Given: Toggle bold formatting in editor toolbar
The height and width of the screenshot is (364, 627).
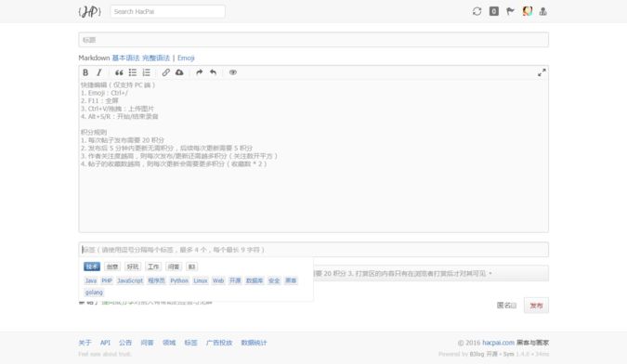Looking at the screenshot, I should click(x=85, y=72).
